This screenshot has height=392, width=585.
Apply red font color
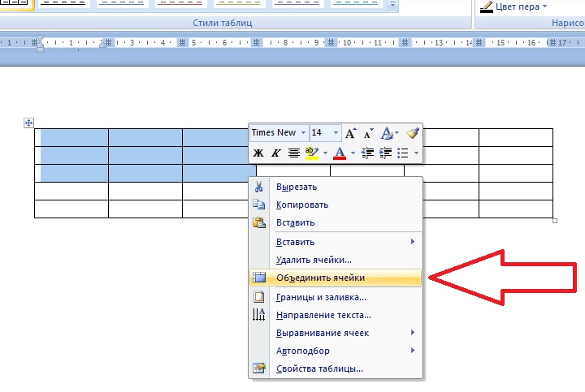(x=340, y=153)
